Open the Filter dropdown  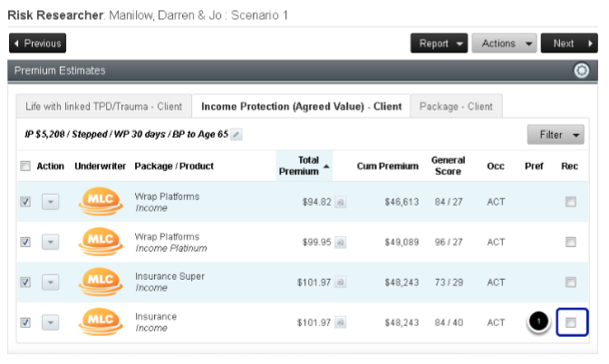click(556, 135)
